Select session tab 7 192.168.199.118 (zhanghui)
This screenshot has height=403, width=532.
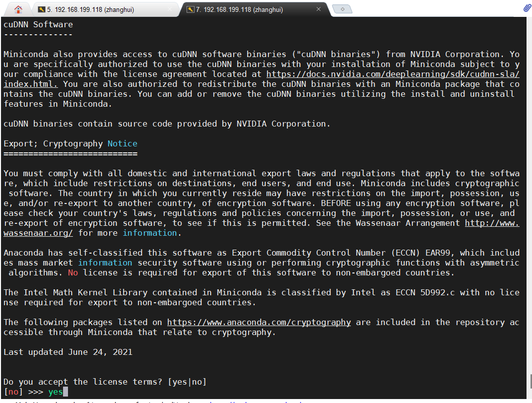coord(255,9)
